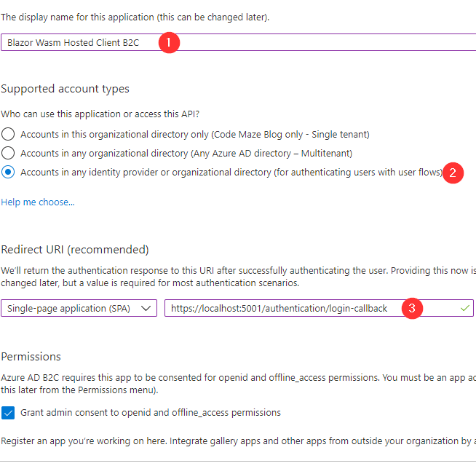Uncheck Grant admin consent to openid permissions
Screen dimensions: 476x466
(x=8, y=413)
